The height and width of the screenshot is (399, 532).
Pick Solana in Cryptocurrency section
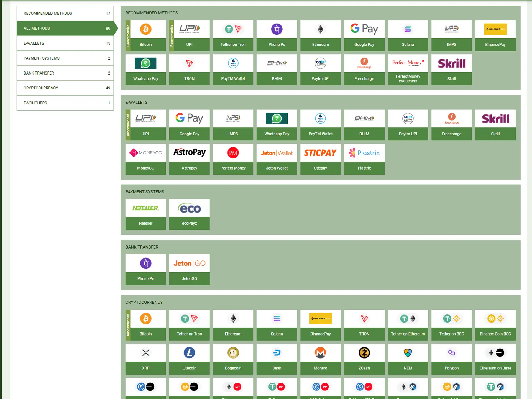[x=277, y=325]
